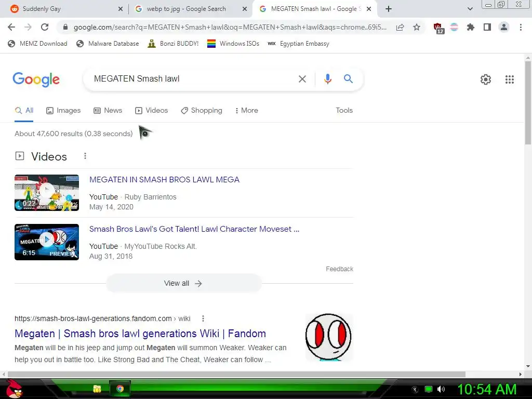Screen dimensions: 532x399
Task: Open the red extension with badge 12
Action: pyautogui.click(x=438, y=28)
